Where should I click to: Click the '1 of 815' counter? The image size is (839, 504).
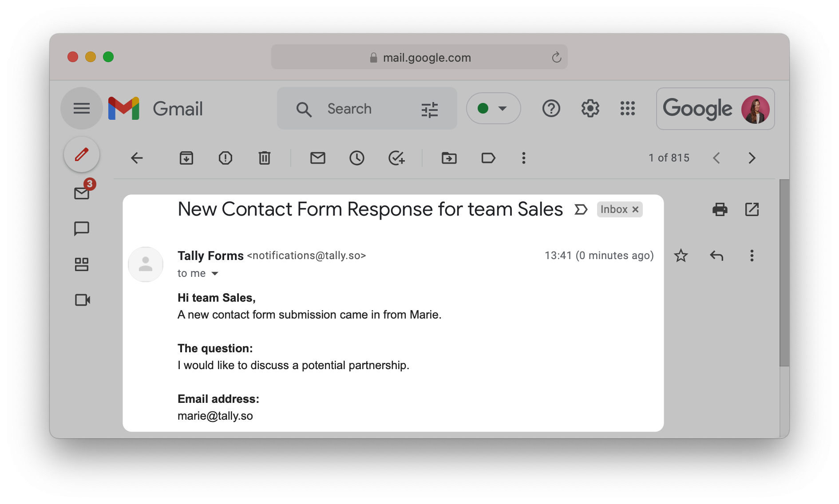(669, 158)
